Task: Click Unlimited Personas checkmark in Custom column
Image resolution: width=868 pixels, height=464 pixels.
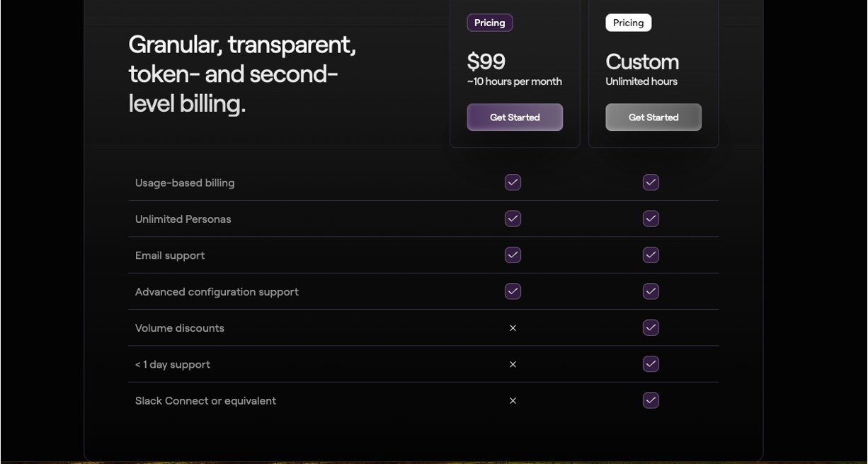Action: click(651, 219)
